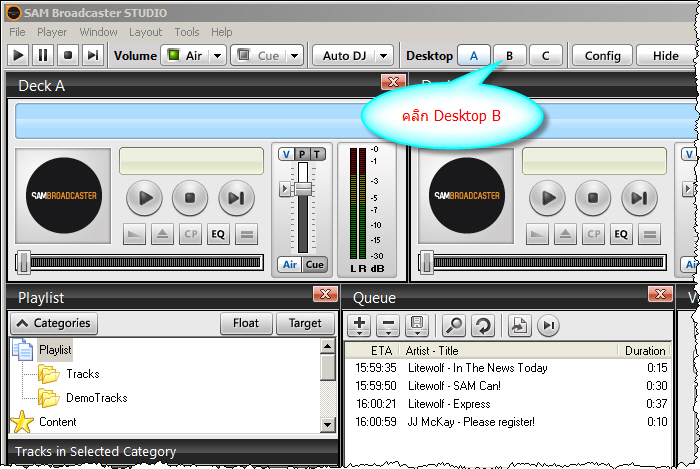Toggle the Cue volume button
The image size is (700, 469).
coord(258,55)
